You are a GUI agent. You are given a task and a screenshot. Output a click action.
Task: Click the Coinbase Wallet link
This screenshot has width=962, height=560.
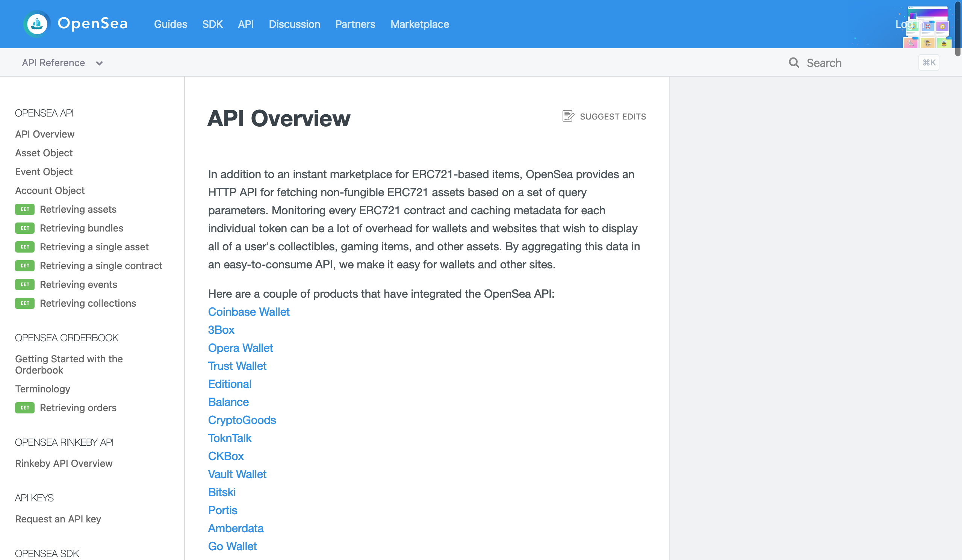pos(248,311)
